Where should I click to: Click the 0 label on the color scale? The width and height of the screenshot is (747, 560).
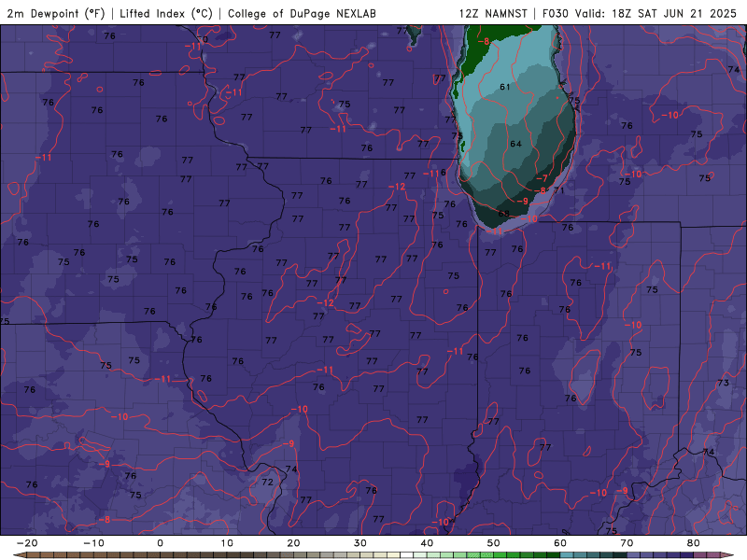[x=160, y=543]
